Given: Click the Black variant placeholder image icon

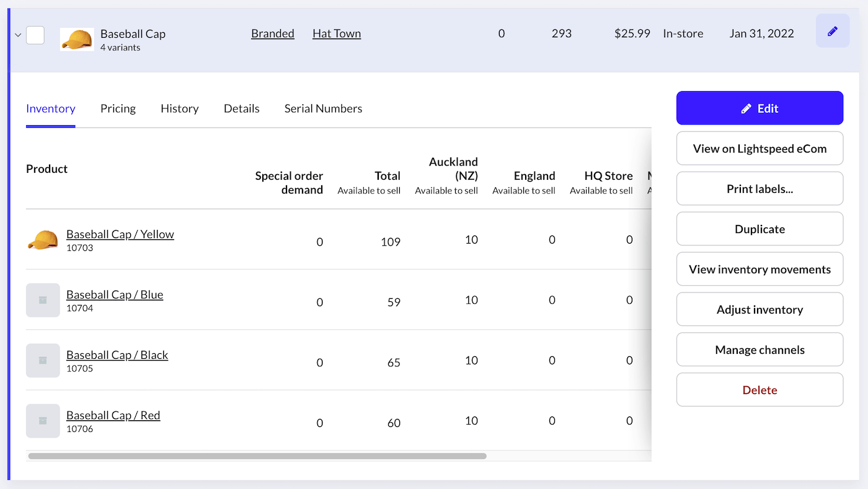Looking at the screenshot, I should [43, 361].
